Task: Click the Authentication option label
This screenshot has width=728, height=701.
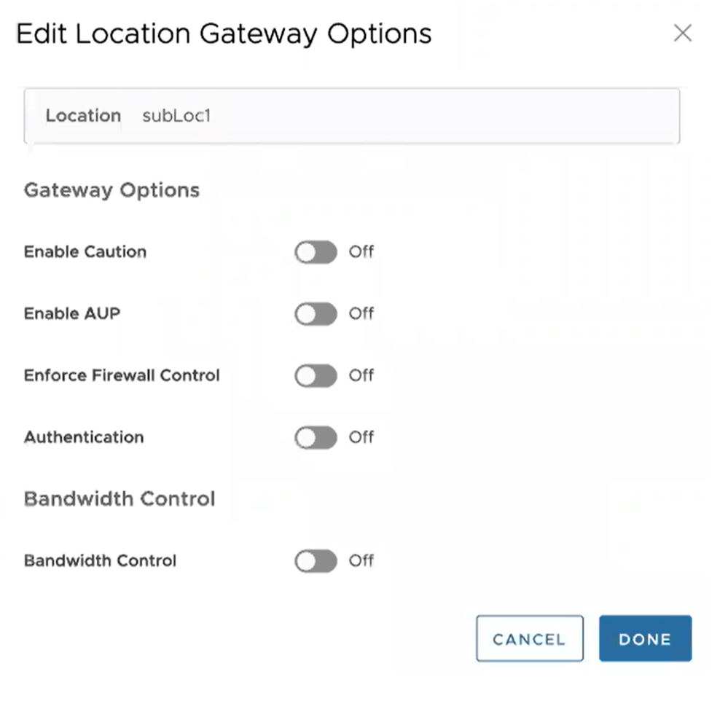Action: coord(84,438)
